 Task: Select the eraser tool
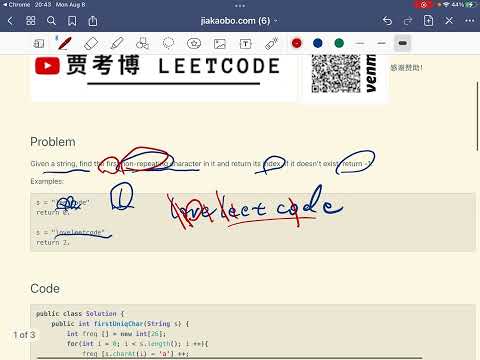(91, 43)
